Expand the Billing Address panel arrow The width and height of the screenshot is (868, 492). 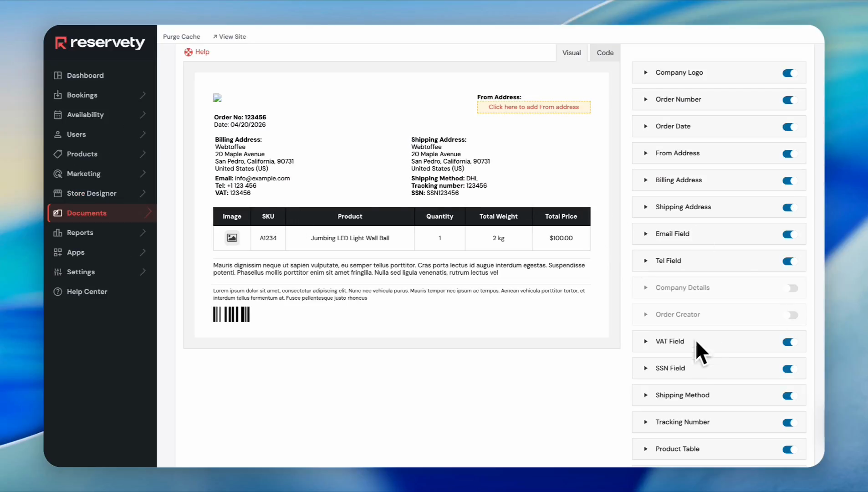click(645, 180)
